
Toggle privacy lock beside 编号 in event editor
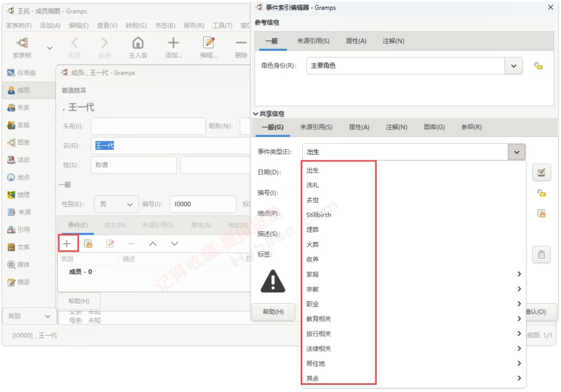pos(541,193)
